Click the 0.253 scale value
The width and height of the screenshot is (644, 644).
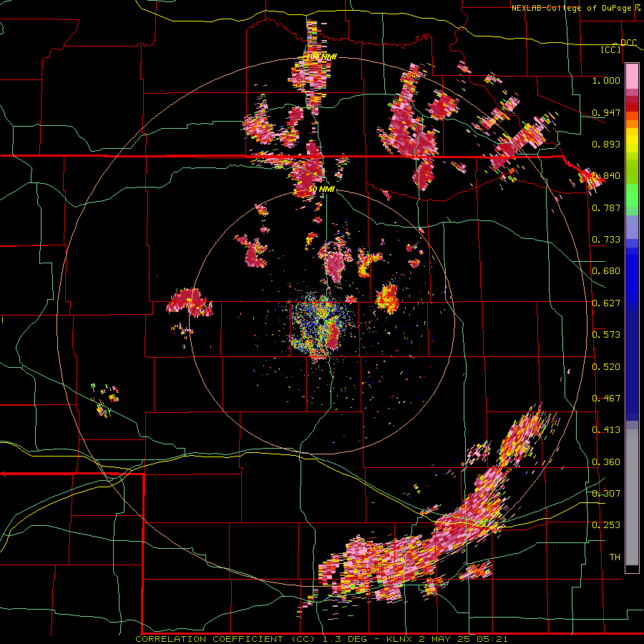[606, 525]
